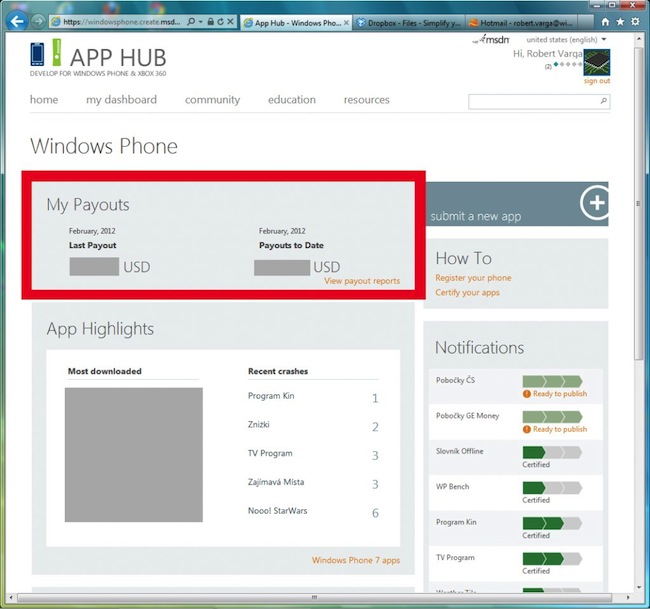Click submit a new app banner
Image resolution: width=650 pixels, height=609 pixels.
[516, 204]
